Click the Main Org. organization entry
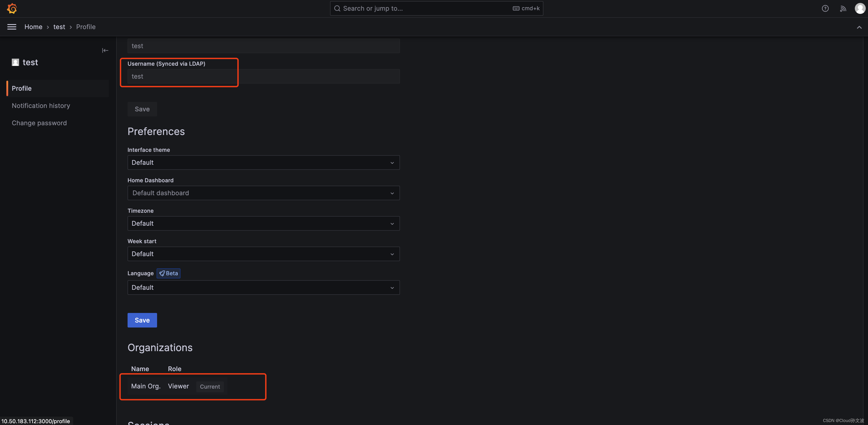 coord(145,386)
